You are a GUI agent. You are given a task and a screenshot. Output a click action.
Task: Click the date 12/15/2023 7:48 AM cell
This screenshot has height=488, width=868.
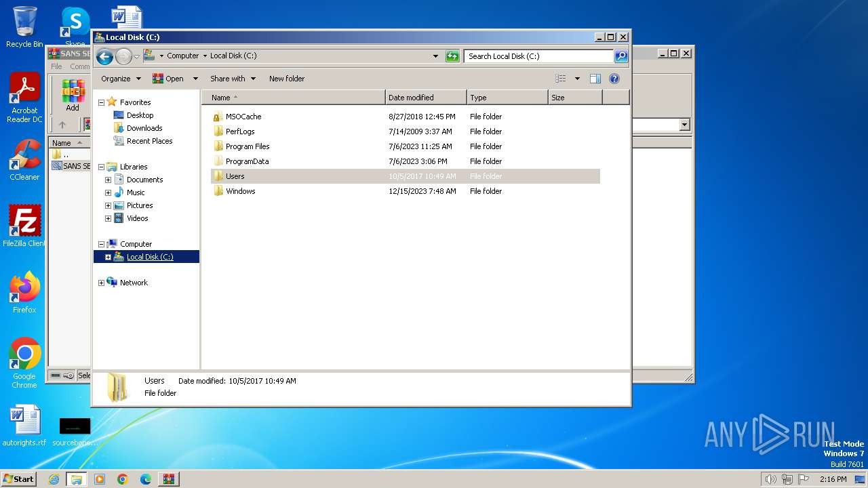click(422, 191)
